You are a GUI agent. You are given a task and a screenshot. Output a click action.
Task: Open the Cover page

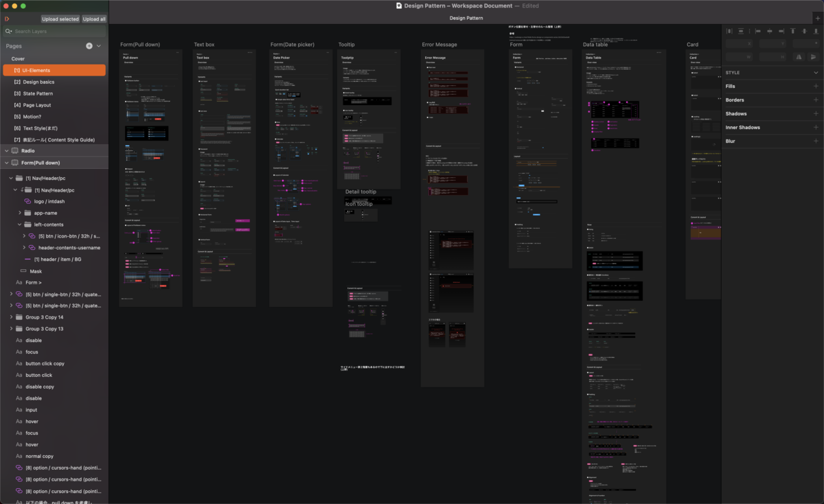(x=18, y=59)
